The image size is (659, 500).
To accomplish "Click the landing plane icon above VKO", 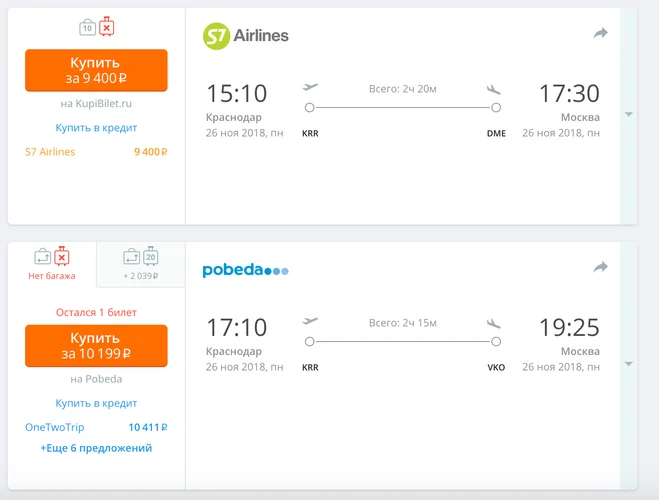I will tap(494, 323).
